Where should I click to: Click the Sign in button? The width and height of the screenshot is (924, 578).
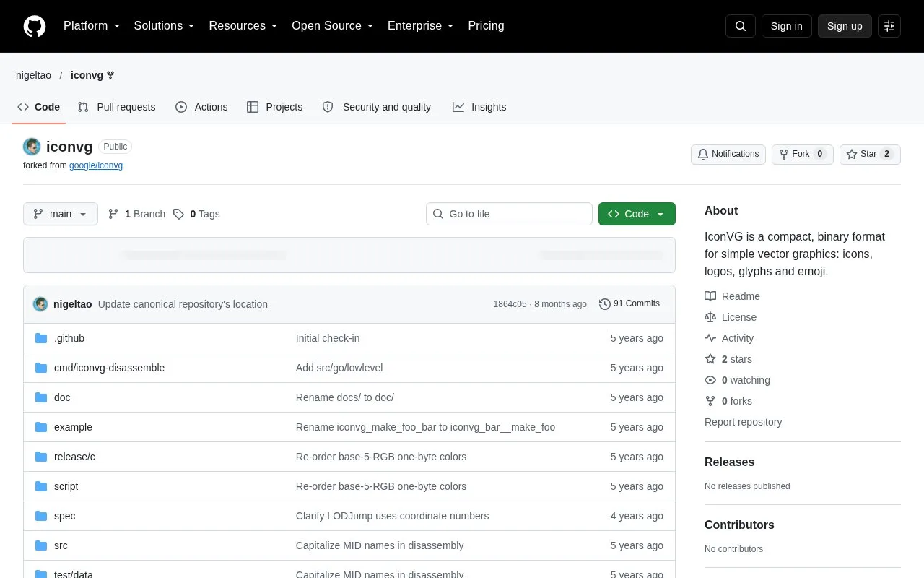tap(786, 26)
